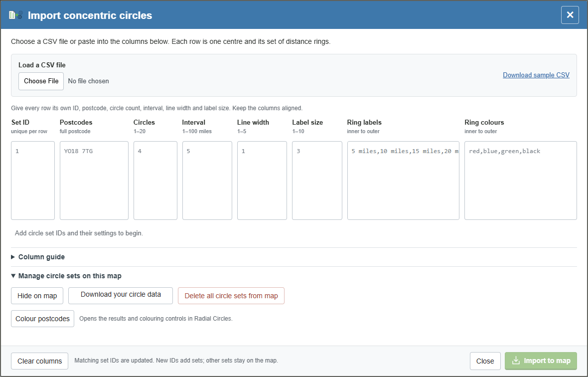Click inside the Line width column text area
This screenshot has height=377, width=588.
tap(262, 181)
